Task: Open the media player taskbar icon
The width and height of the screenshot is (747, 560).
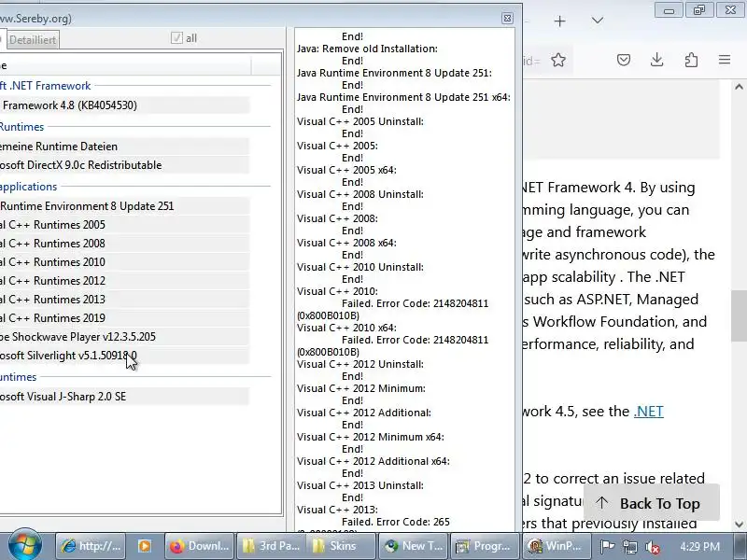Action: coord(145,546)
